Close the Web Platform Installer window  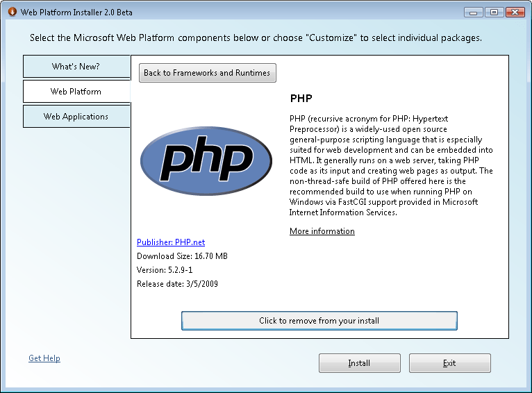click(x=515, y=12)
